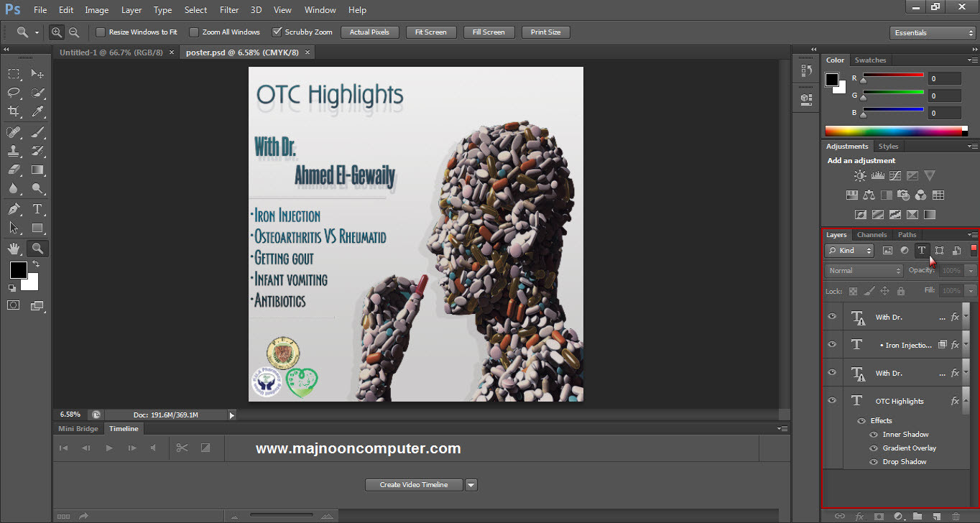Pick the Pen tool

pos(14,209)
